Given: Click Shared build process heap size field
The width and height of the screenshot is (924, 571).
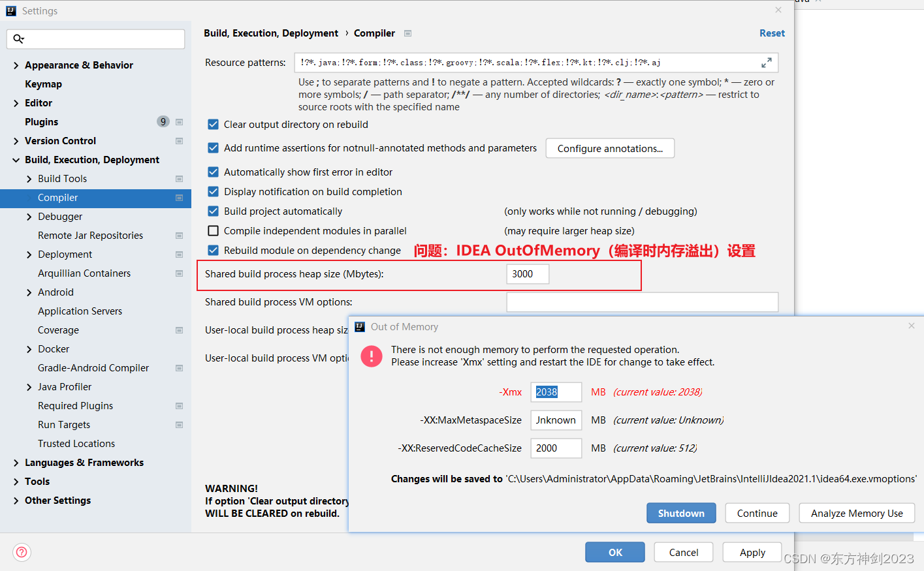Looking at the screenshot, I should pos(528,274).
